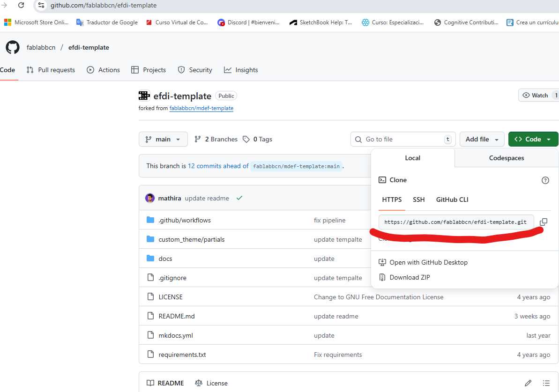Switch to the Codespaces tab
The width and height of the screenshot is (559, 392).
(x=506, y=158)
